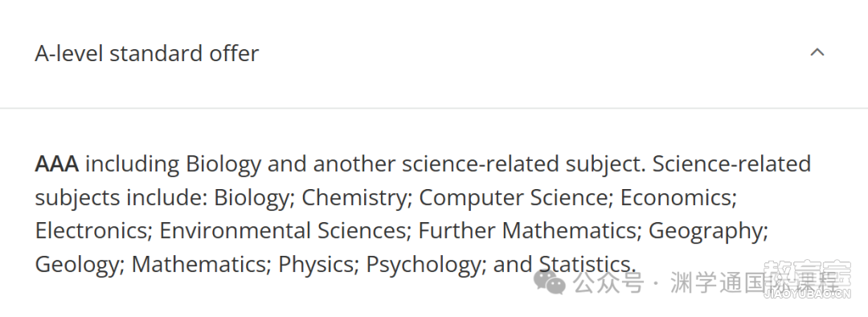Click Electronics at start of third line
The height and width of the screenshot is (317, 868).
tap(91, 231)
